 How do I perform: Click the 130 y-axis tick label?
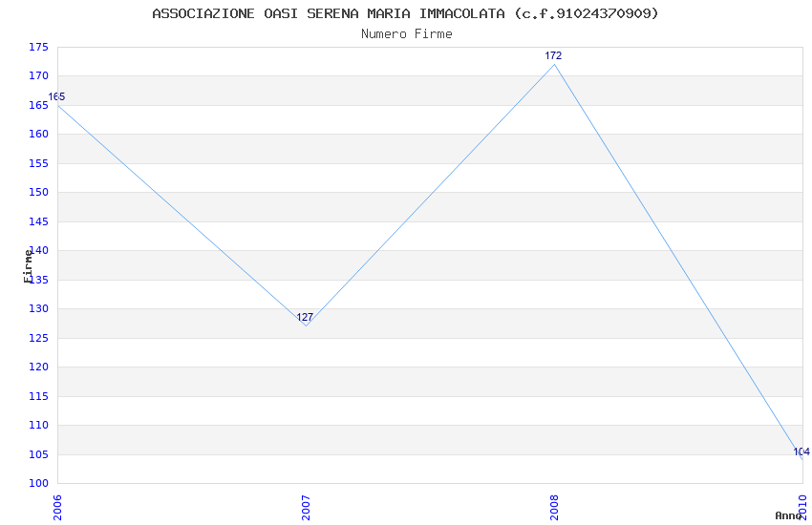[x=38, y=308]
